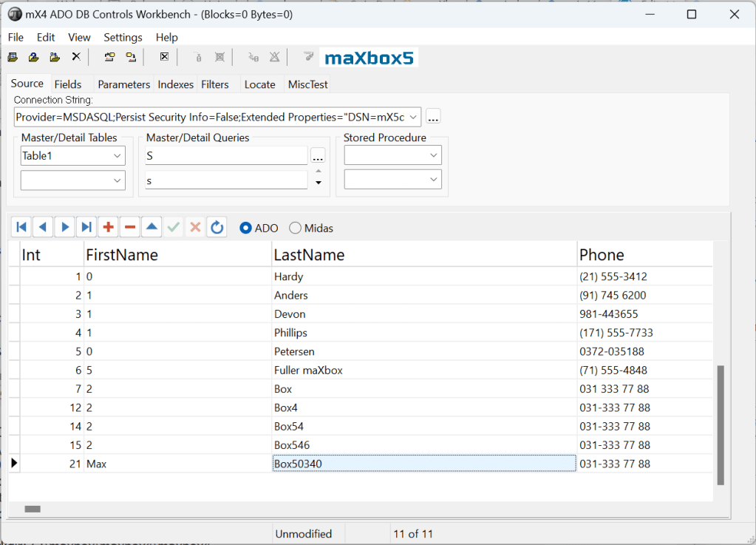Click ellipsis button beside Connection String
Image resolution: width=756 pixels, height=545 pixels.
click(434, 117)
